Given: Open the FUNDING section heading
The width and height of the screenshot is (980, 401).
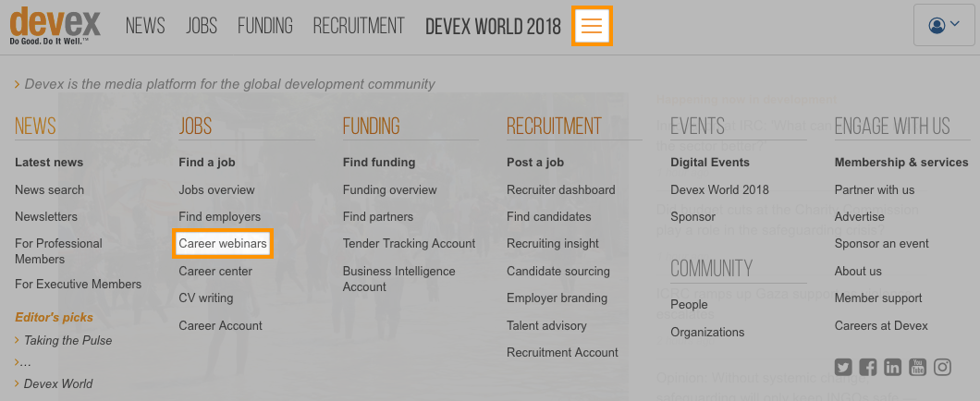Looking at the screenshot, I should click(372, 127).
